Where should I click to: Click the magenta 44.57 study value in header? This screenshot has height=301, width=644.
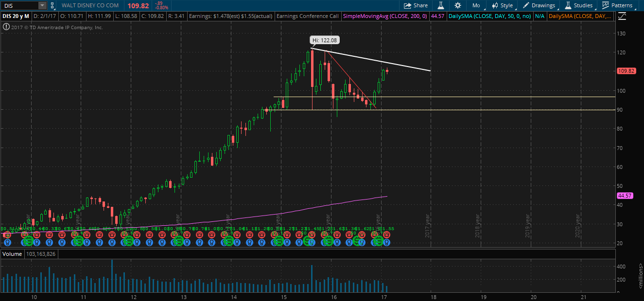pos(437,16)
